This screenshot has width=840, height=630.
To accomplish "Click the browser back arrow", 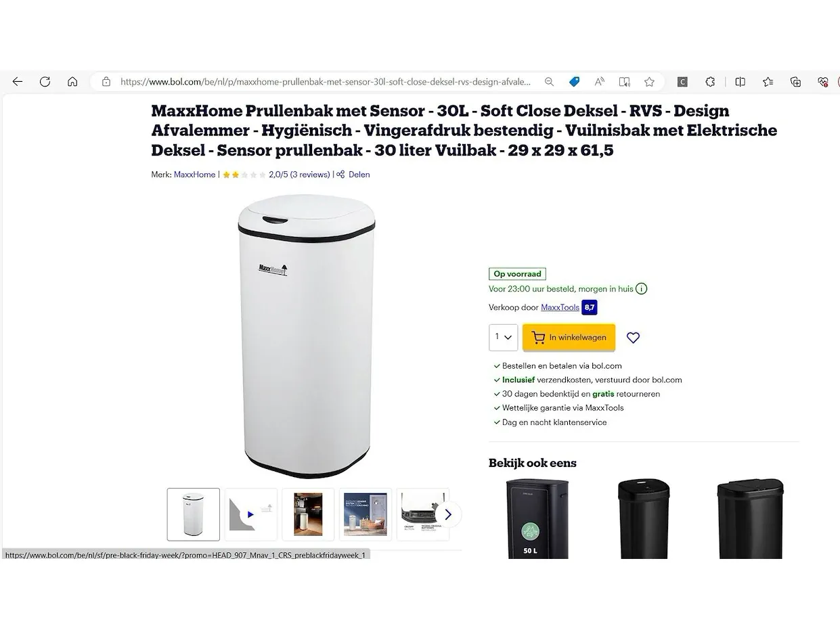I will click(x=18, y=82).
